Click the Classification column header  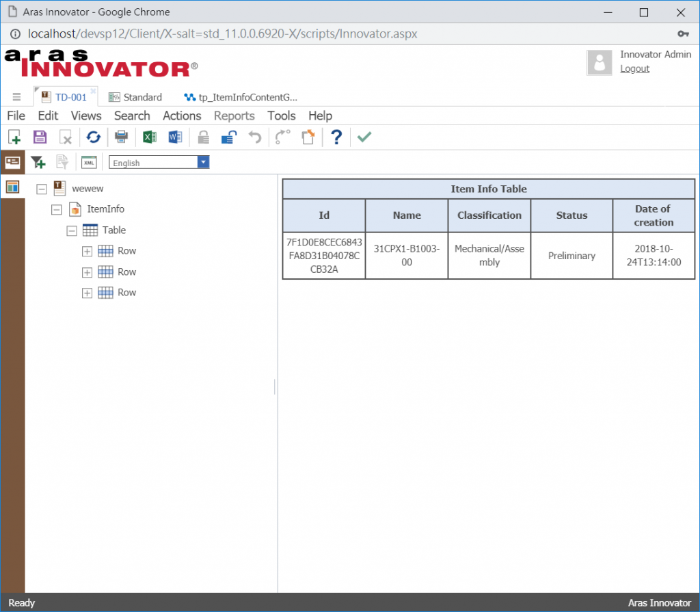(x=489, y=215)
